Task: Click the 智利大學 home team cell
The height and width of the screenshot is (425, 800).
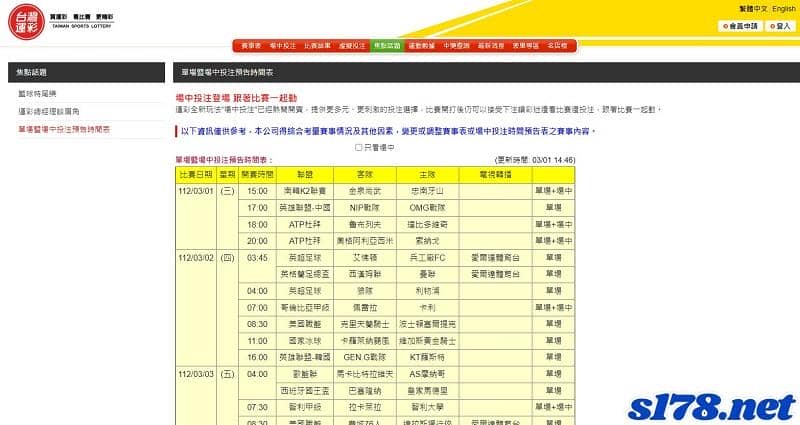Action: (427, 407)
